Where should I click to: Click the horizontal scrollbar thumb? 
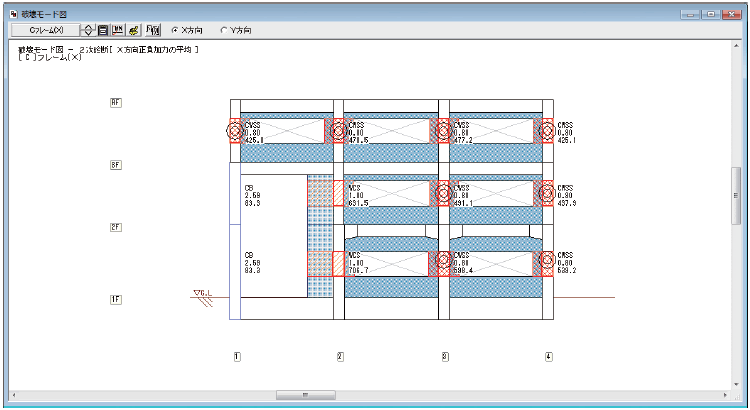point(306,395)
